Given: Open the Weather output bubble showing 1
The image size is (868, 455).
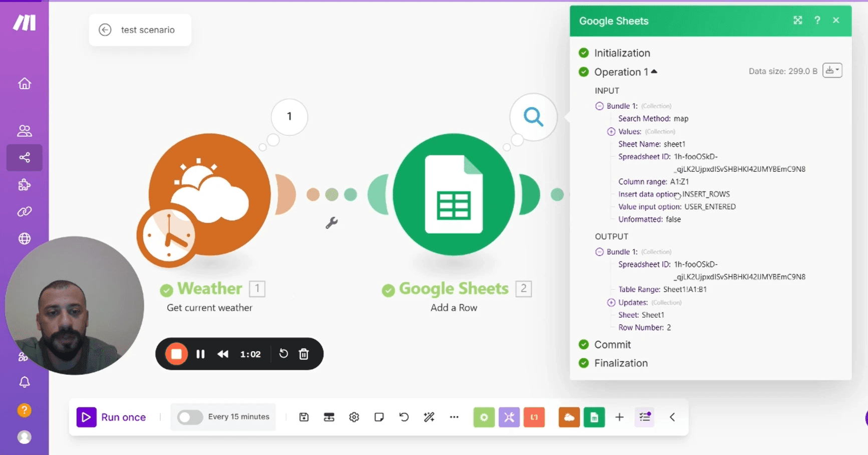Looking at the screenshot, I should [x=289, y=117].
